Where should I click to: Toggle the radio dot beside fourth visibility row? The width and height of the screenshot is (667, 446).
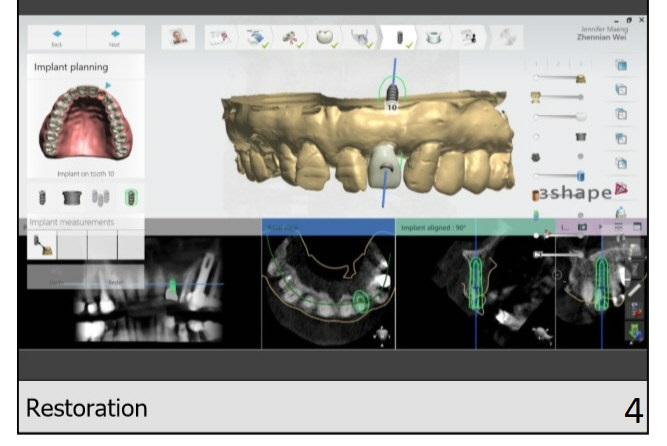pos(537,136)
